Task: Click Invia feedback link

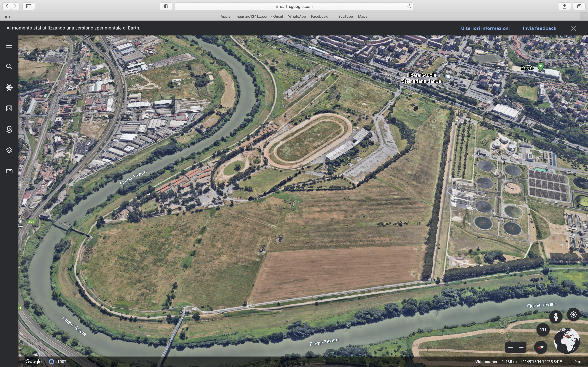Action: click(x=539, y=28)
